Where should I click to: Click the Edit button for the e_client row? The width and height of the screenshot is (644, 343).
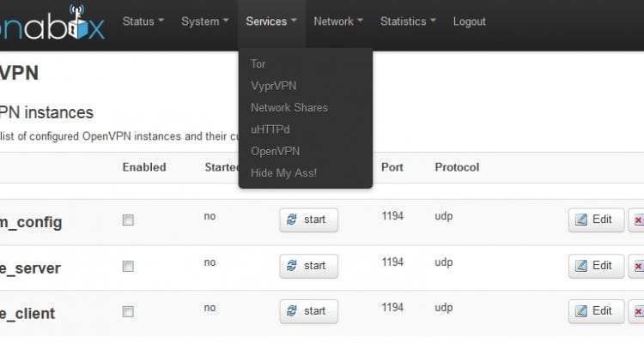(596, 311)
